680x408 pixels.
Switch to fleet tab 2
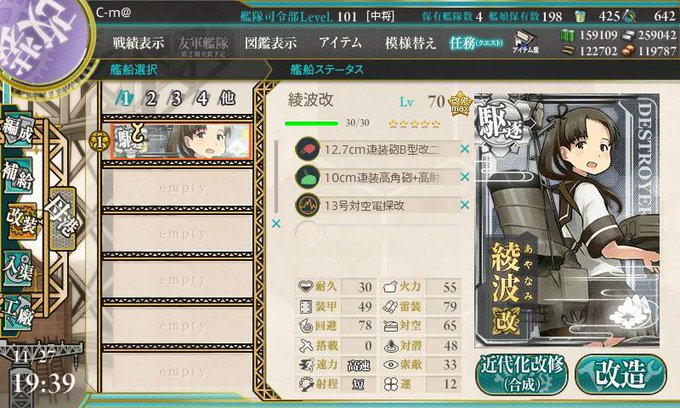(x=150, y=99)
